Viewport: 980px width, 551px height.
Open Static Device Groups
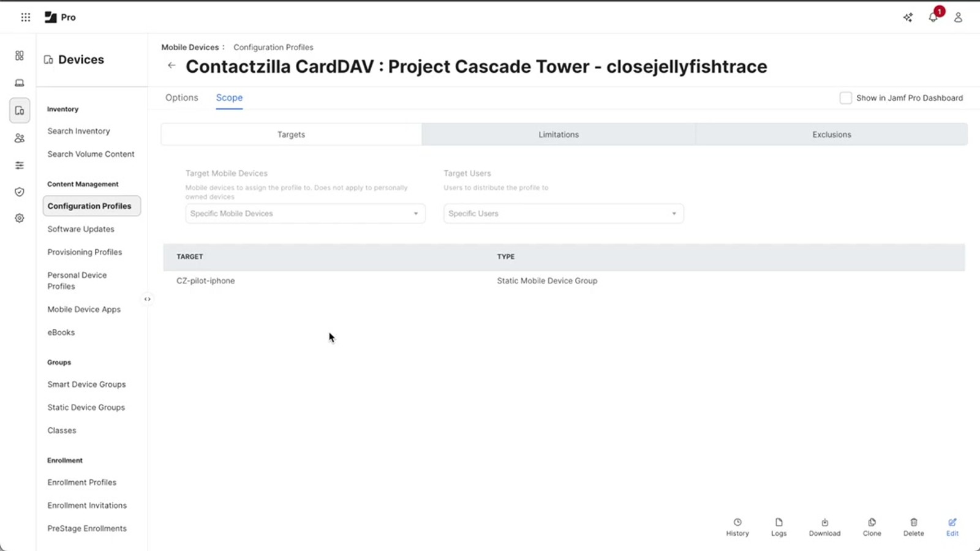coord(86,408)
